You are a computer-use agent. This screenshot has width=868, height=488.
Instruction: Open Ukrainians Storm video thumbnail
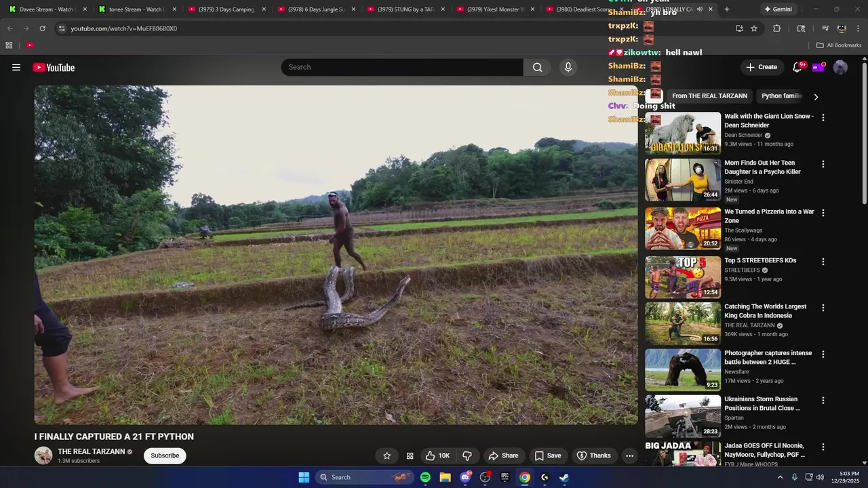coord(683,416)
